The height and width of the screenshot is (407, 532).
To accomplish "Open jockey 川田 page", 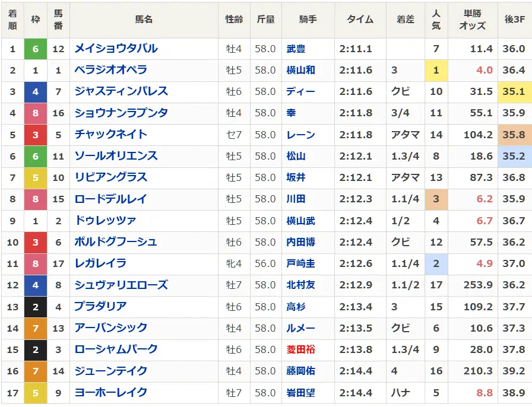I will [x=296, y=199].
